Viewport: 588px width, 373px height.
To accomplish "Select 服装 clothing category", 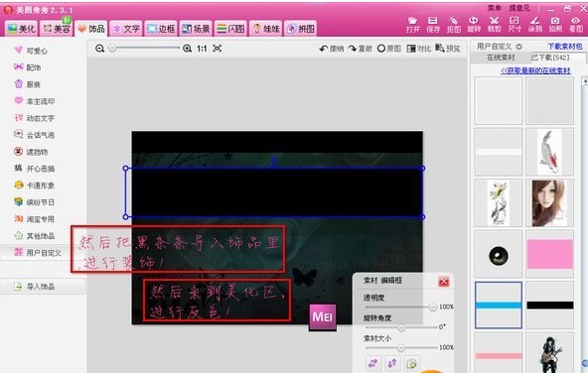I will click(x=28, y=84).
